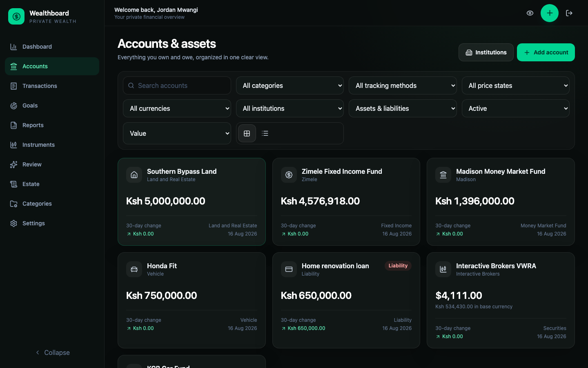Open the All institutions dropdown
Image resolution: width=588 pixels, height=368 pixels.
(x=290, y=108)
